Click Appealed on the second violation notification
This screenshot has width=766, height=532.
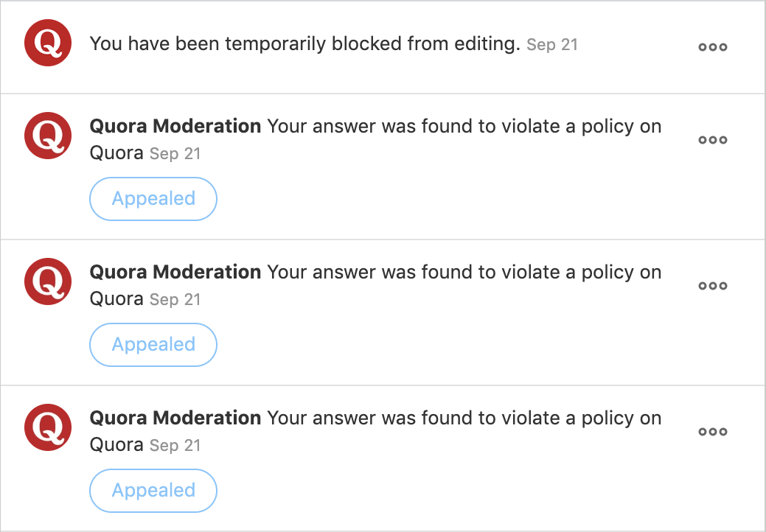153,345
